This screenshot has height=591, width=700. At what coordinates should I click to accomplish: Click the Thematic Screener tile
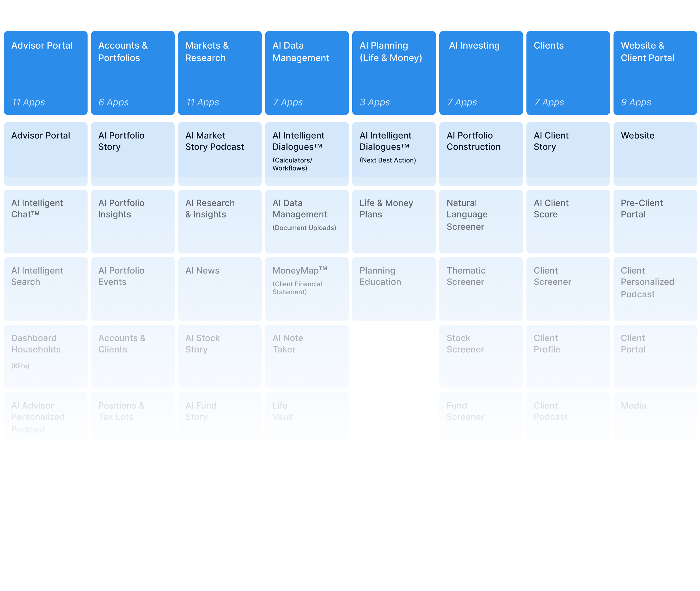coord(481,288)
